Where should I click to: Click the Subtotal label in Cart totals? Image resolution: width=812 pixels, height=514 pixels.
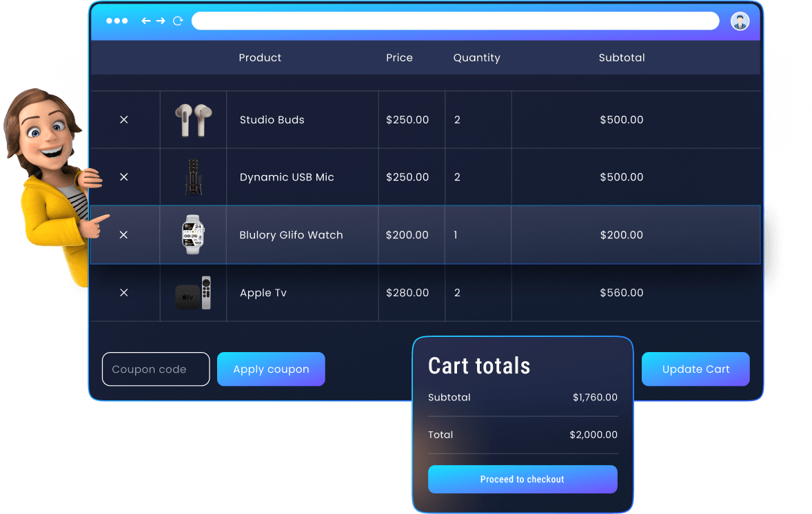coord(449,398)
